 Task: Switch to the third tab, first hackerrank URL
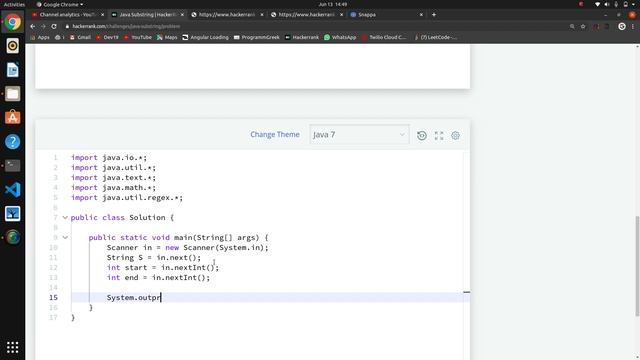(x=227, y=15)
